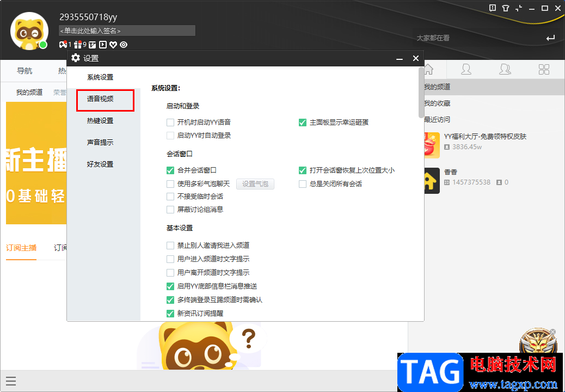This screenshot has width=565, height=392.
Task: Select the single-person contacts icon tab
Action: tap(466, 69)
